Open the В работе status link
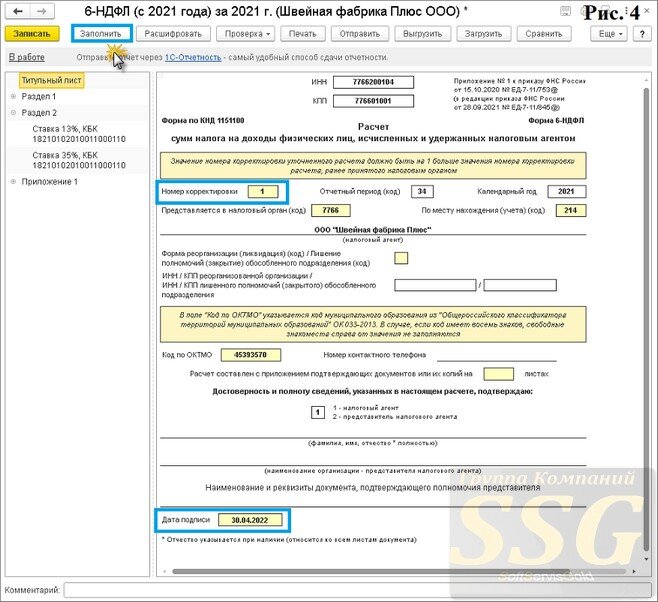 (x=27, y=57)
